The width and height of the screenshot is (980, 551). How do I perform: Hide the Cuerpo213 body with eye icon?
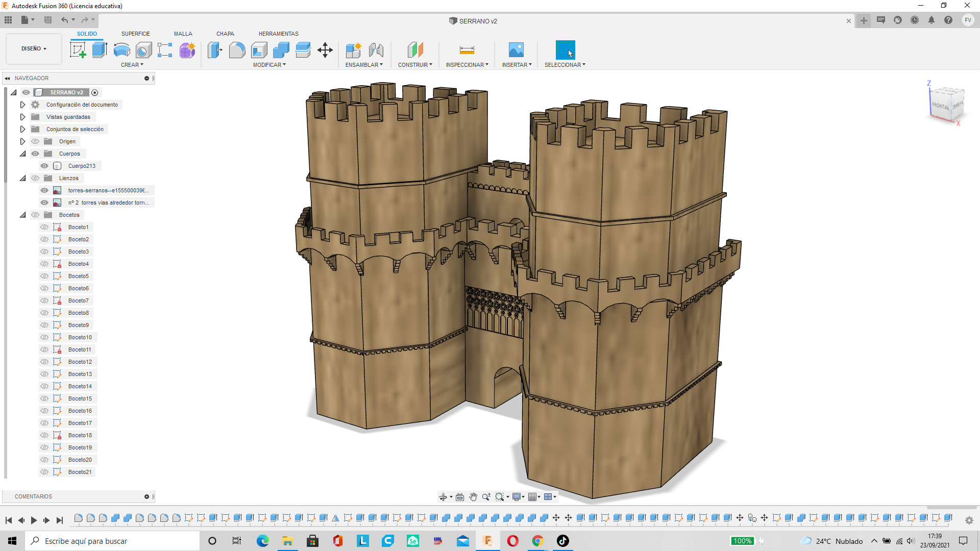click(x=44, y=166)
